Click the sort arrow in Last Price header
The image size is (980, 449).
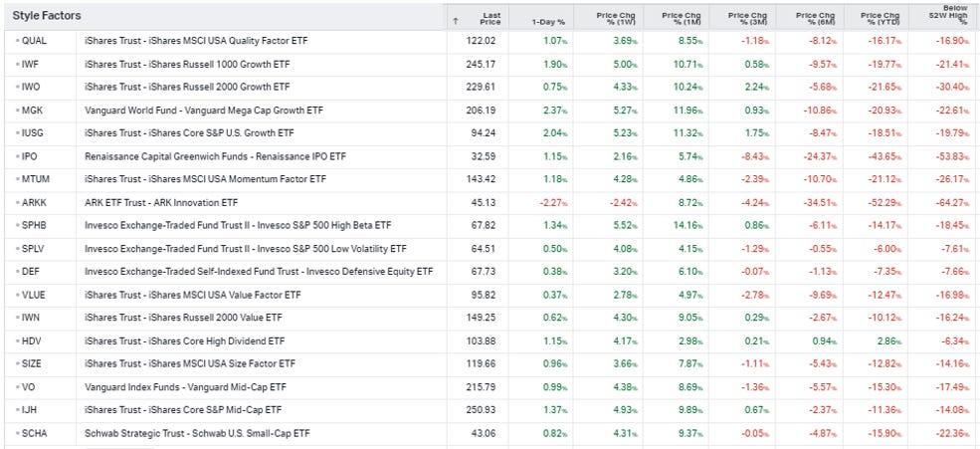click(x=455, y=21)
